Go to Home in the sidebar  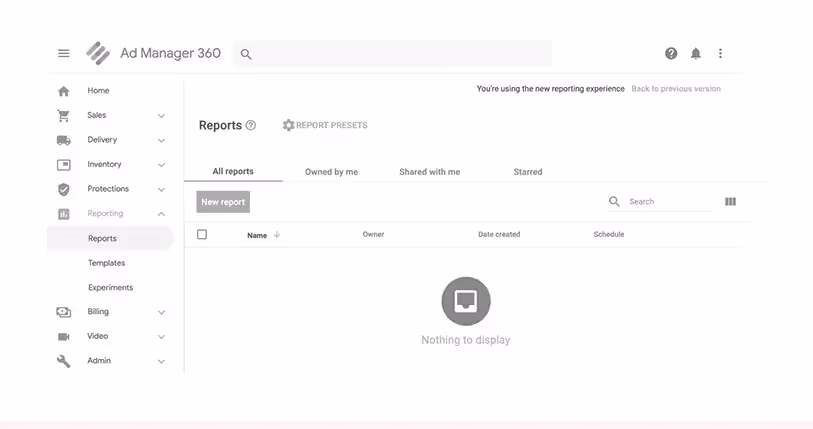pos(98,91)
